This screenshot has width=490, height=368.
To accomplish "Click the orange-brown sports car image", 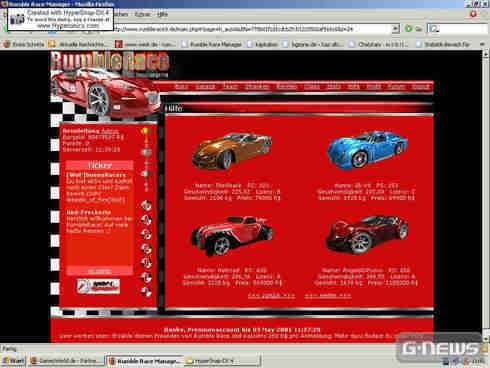I will click(232, 151).
